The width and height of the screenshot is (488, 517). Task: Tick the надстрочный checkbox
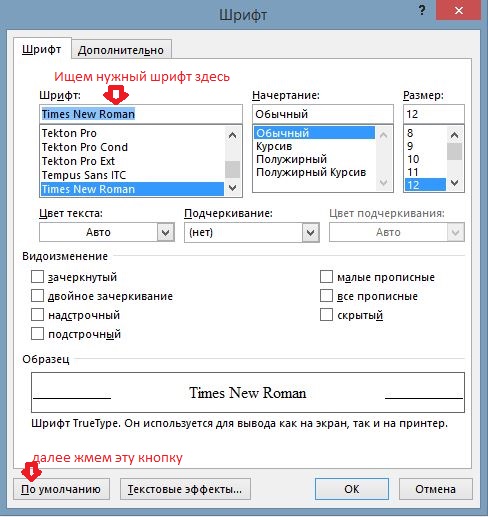tap(37, 315)
